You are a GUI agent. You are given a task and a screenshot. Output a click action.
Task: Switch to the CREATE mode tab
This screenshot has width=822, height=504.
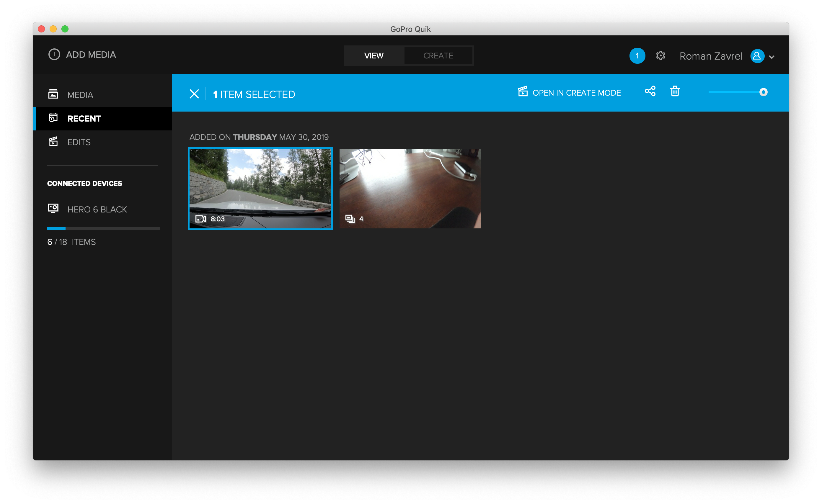point(438,56)
